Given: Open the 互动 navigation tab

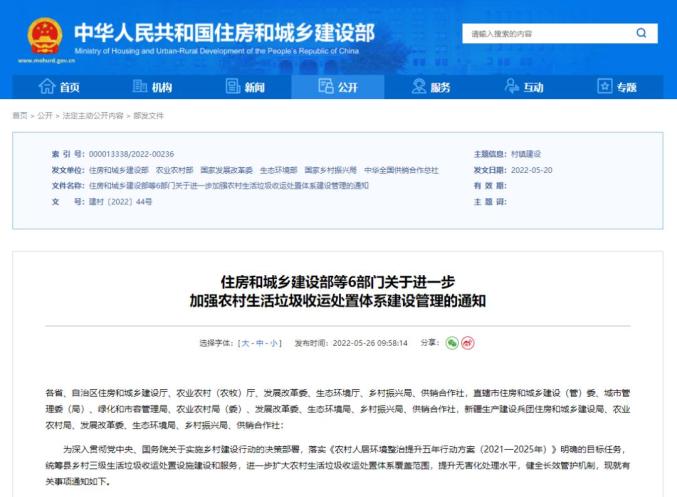Looking at the screenshot, I should tap(524, 87).
